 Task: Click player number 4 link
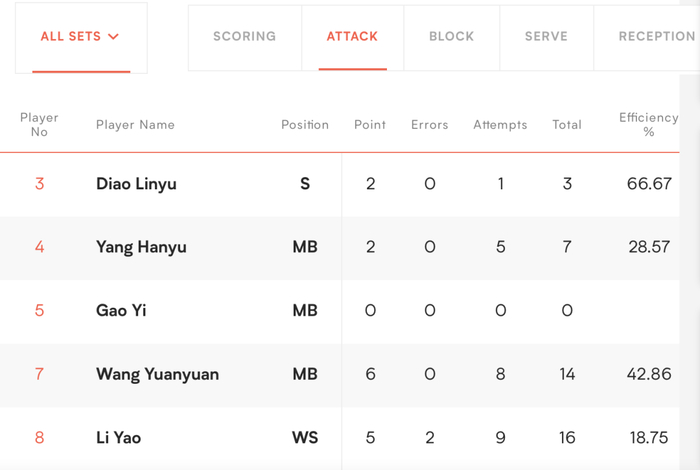[40, 247]
